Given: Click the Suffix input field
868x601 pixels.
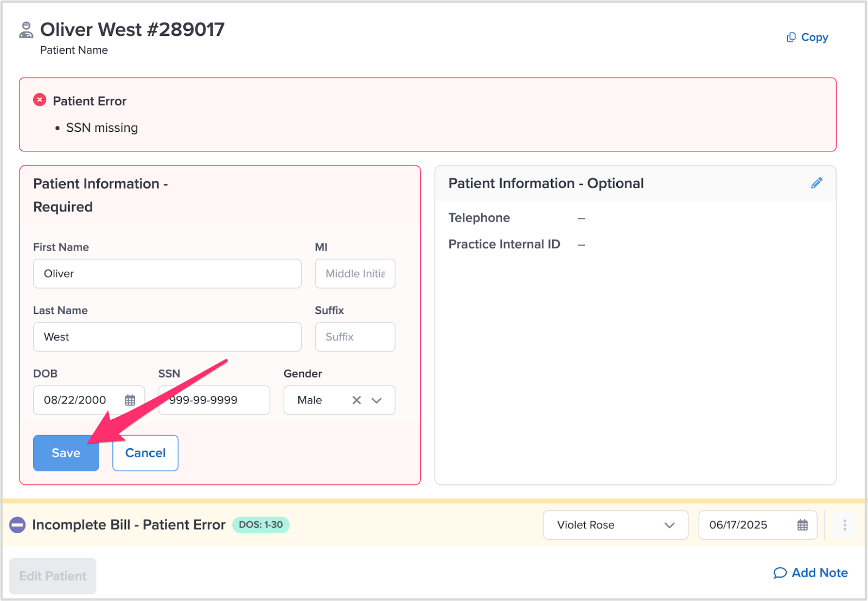Looking at the screenshot, I should [x=355, y=337].
